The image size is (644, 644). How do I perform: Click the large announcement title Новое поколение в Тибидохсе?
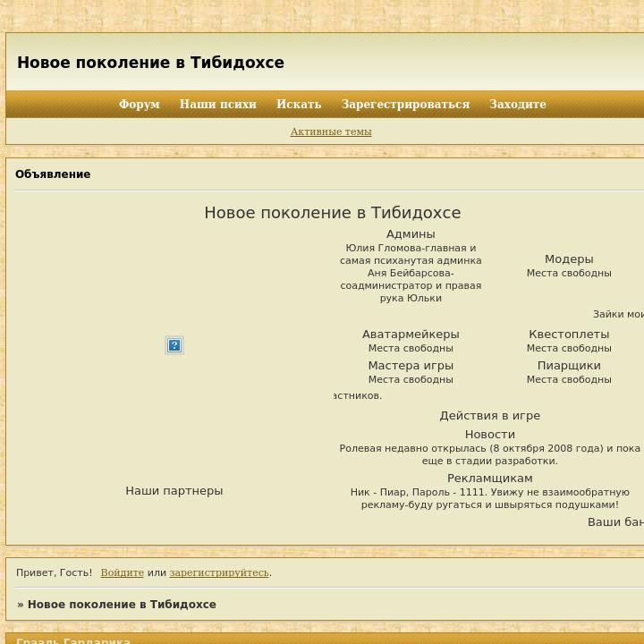333,213
